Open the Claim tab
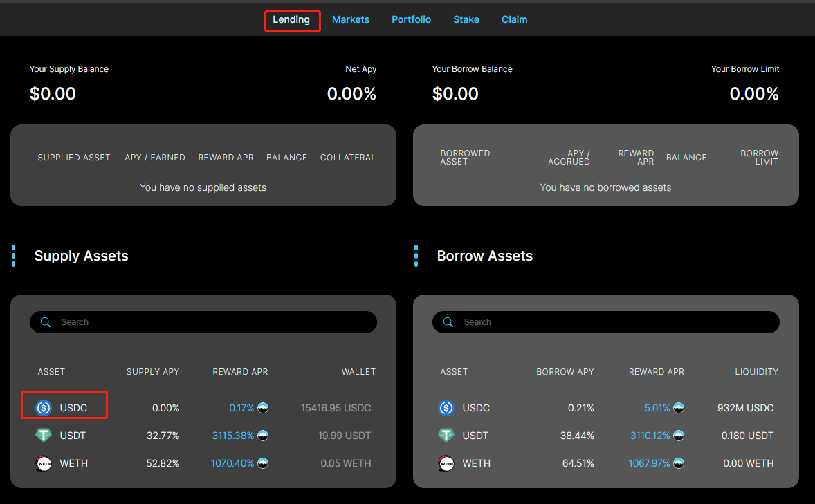 tap(514, 20)
